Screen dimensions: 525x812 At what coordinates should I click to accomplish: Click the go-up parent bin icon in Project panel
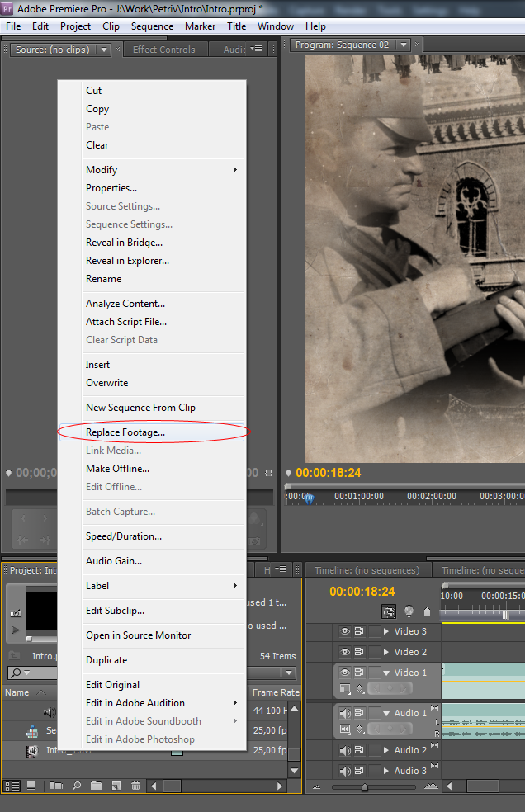(15, 655)
